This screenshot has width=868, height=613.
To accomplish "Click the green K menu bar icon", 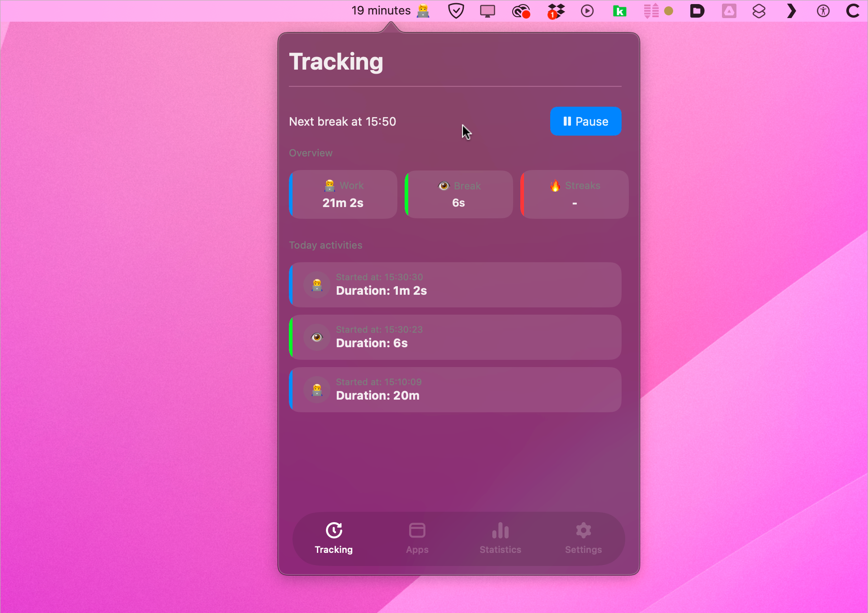I will click(619, 10).
